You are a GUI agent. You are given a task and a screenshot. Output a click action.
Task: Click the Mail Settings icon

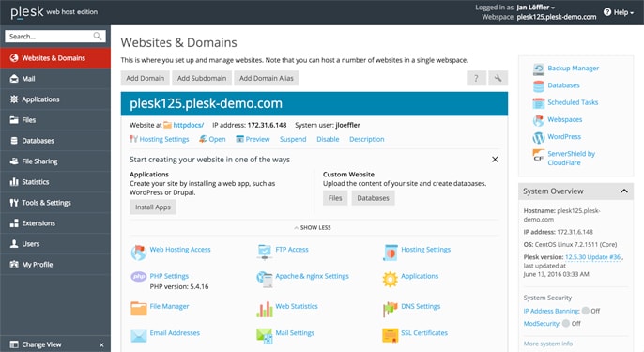click(x=265, y=335)
